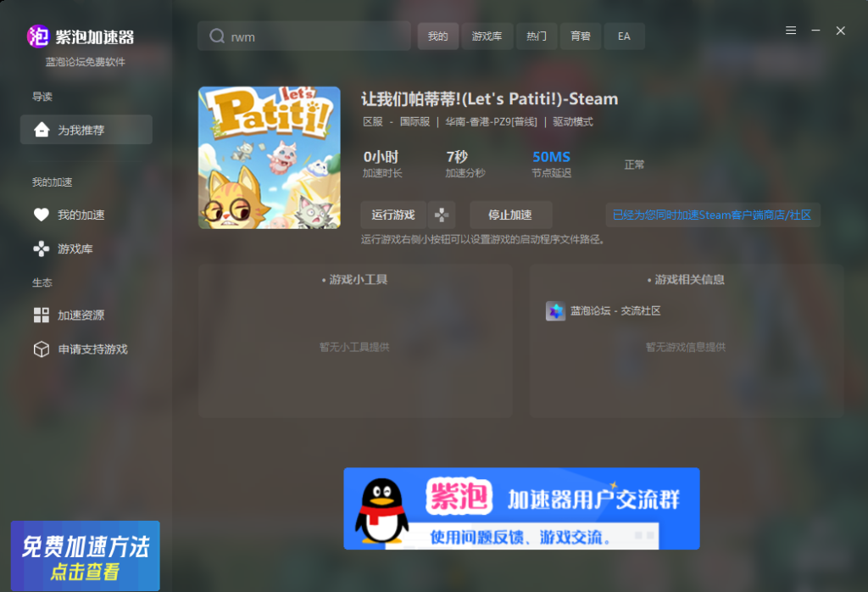Viewport: 868px width, 592px height.
Task: Switch to the 我的 tab
Action: (x=438, y=36)
